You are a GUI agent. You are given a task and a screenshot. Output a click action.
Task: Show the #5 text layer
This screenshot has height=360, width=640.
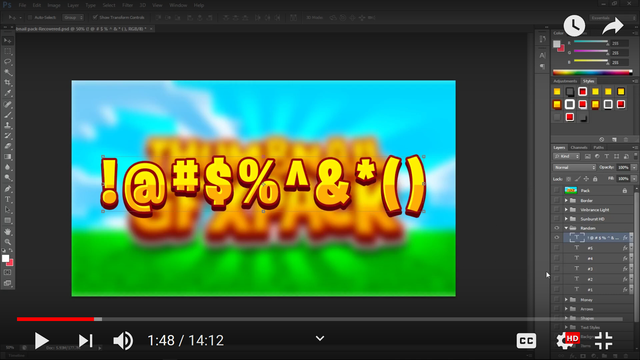(556, 248)
